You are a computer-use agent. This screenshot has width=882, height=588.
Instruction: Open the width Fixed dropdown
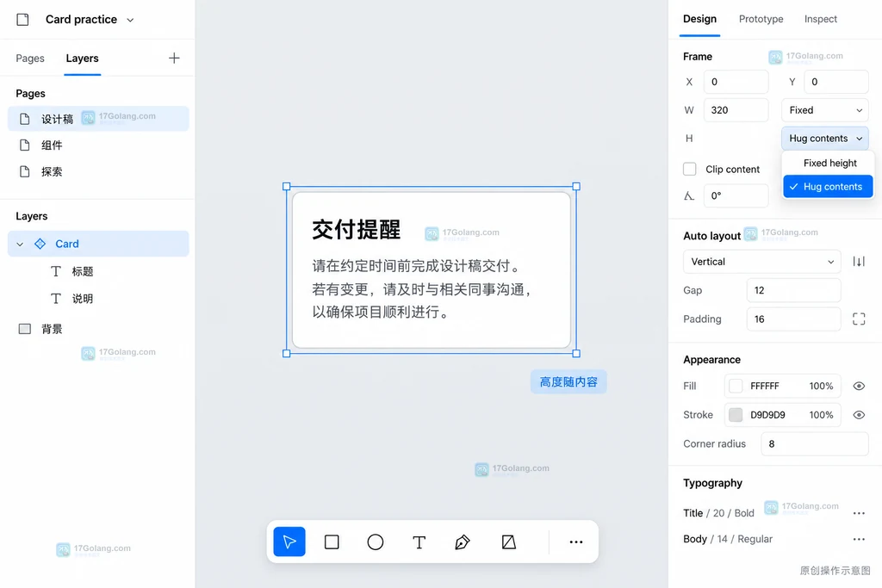[824, 110]
